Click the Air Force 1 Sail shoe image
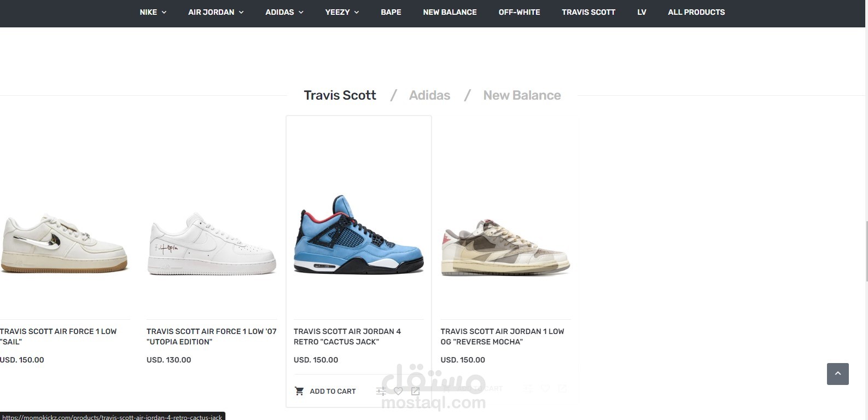Viewport: 868px width, 420px height. pos(64,244)
